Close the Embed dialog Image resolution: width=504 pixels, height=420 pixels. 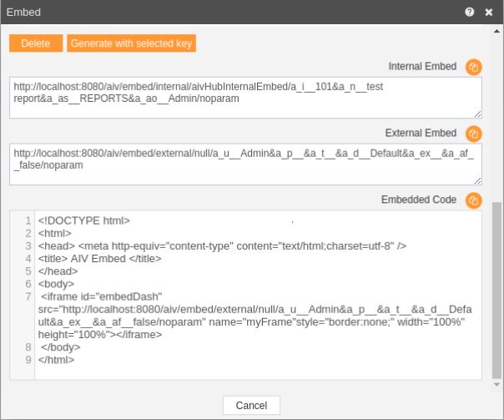point(489,13)
